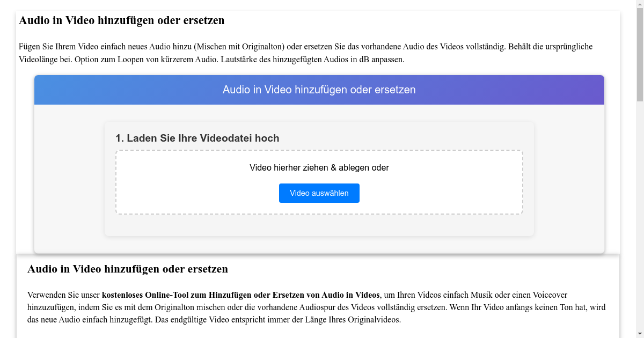Click the scrollbar up arrow
Viewport: 644px width, 338px height.
[x=639, y=4]
